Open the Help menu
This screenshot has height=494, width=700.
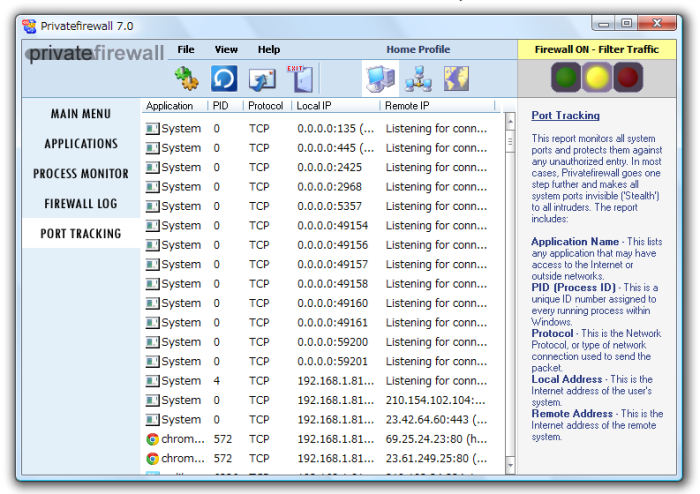(269, 50)
